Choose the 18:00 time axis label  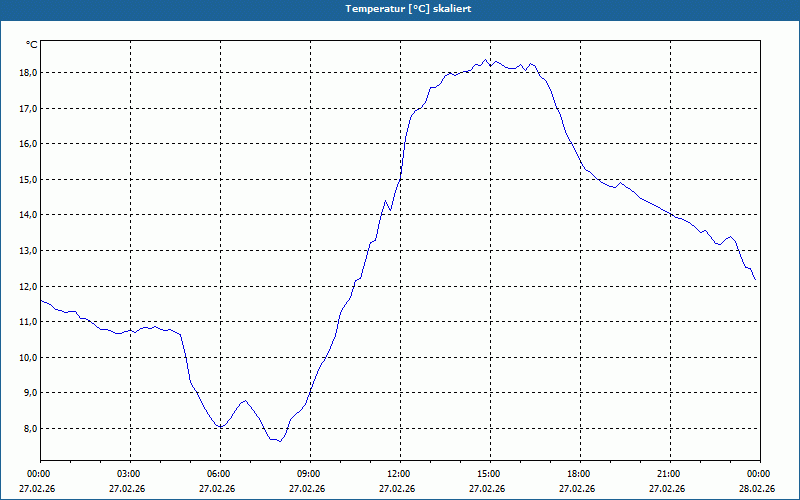coord(579,474)
